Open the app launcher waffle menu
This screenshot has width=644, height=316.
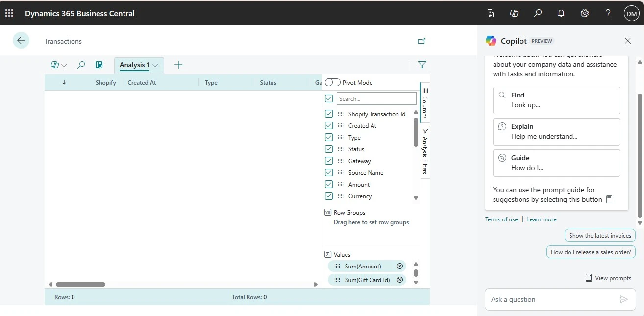9,13
